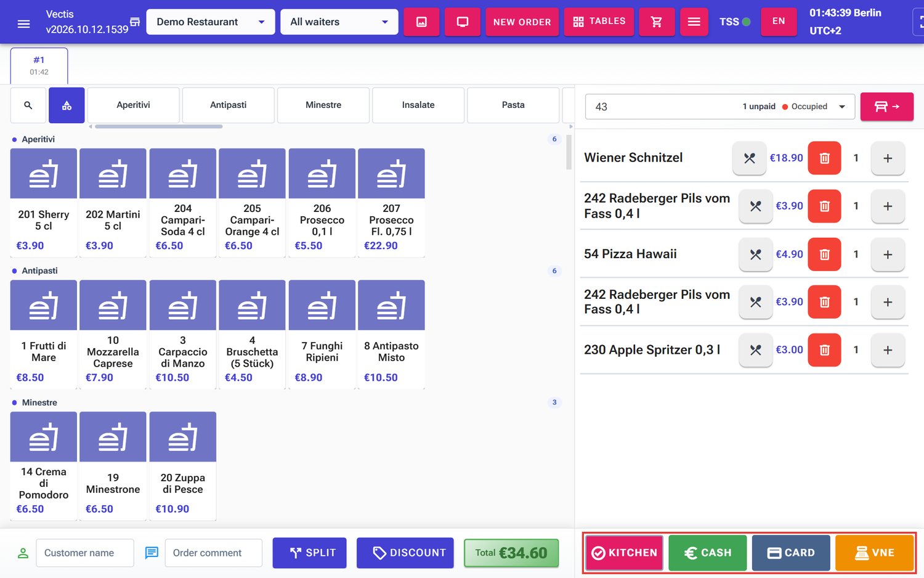Focus the Customer name input field

85,553
